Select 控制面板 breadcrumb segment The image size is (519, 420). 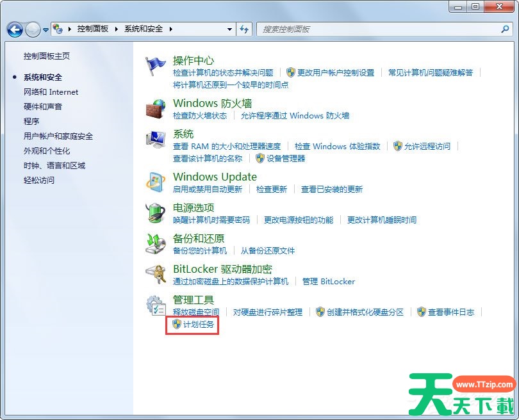tap(93, 29)
